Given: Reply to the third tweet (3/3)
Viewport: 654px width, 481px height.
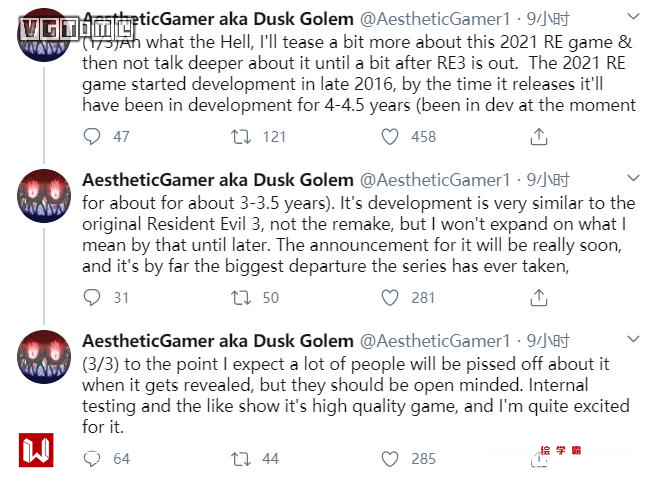Looking at the screenshot, I should click(92, 458).
